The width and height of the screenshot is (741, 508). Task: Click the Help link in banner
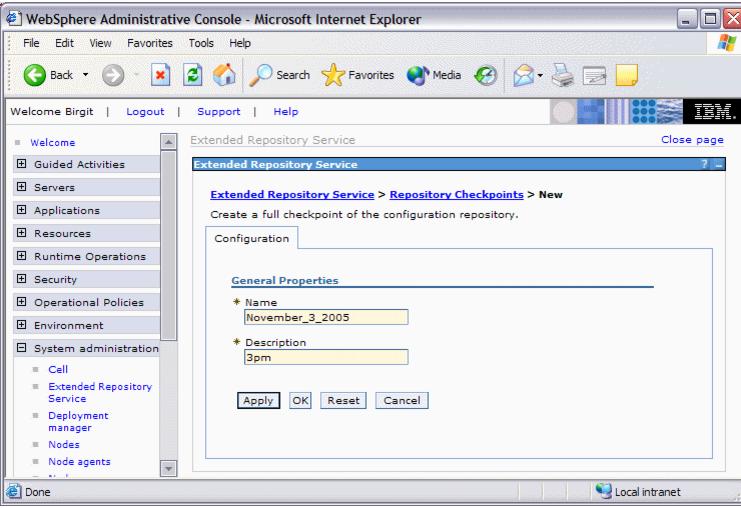tap(286, 112)
